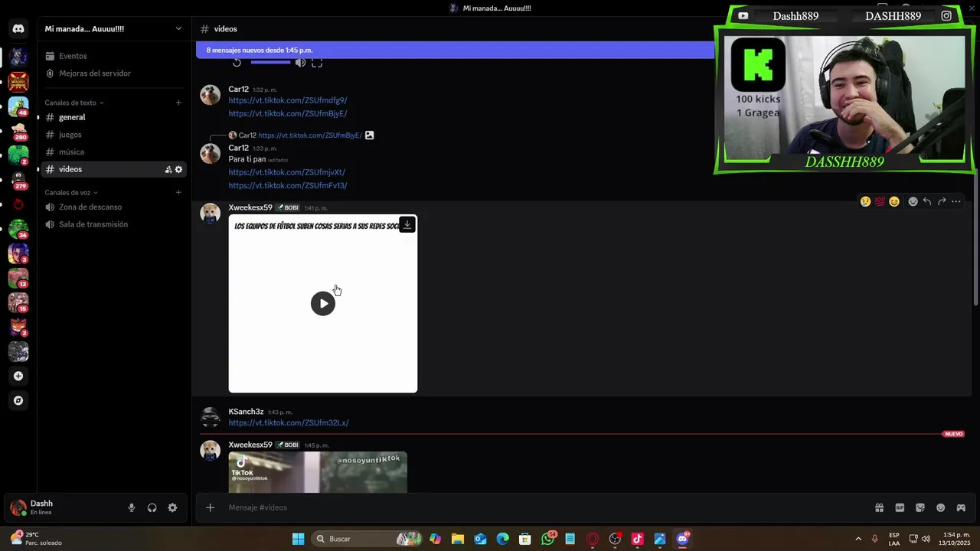The height and width of the screenshot is (551, 980).
Task: Open TikTok app from the taskbar
Action: tap(637, 539)
